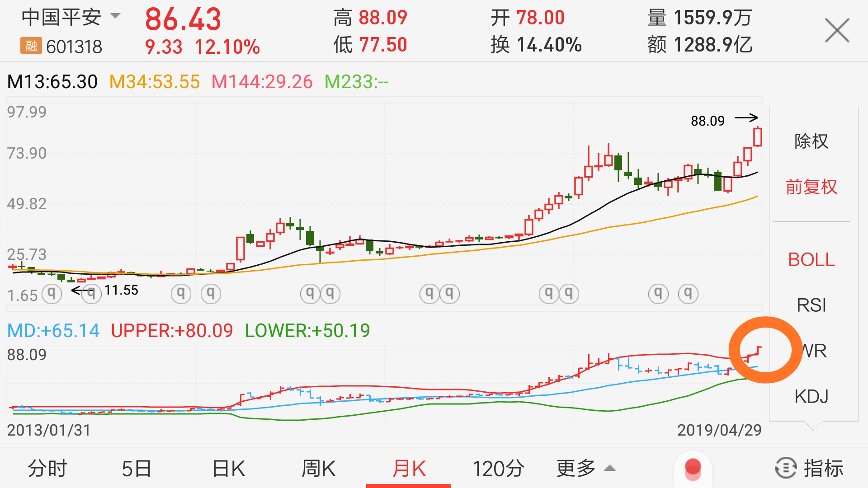
Task: Select 除权 price adjustment option
Action: tap(811, 141)
